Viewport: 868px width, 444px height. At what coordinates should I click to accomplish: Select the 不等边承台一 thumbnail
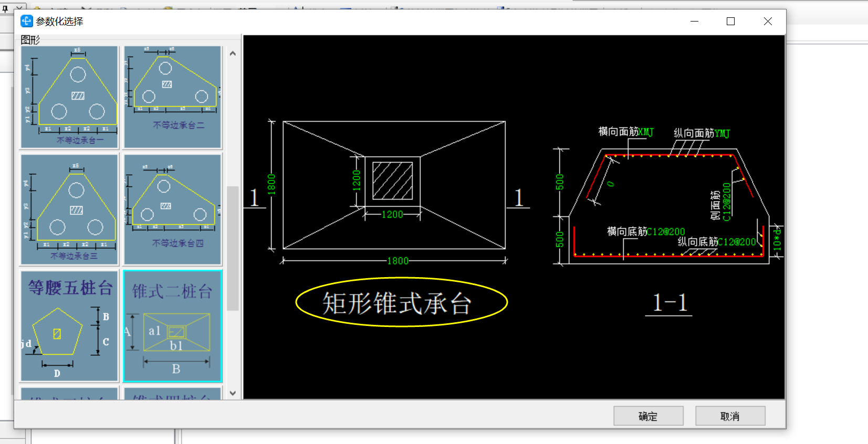point(69,97)
